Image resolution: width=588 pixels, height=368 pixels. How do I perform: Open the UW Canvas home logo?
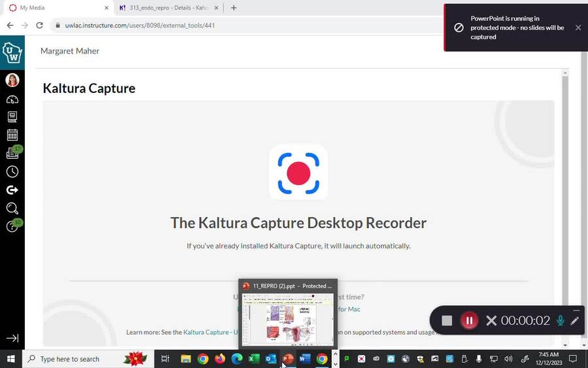[x=12, y=52]
